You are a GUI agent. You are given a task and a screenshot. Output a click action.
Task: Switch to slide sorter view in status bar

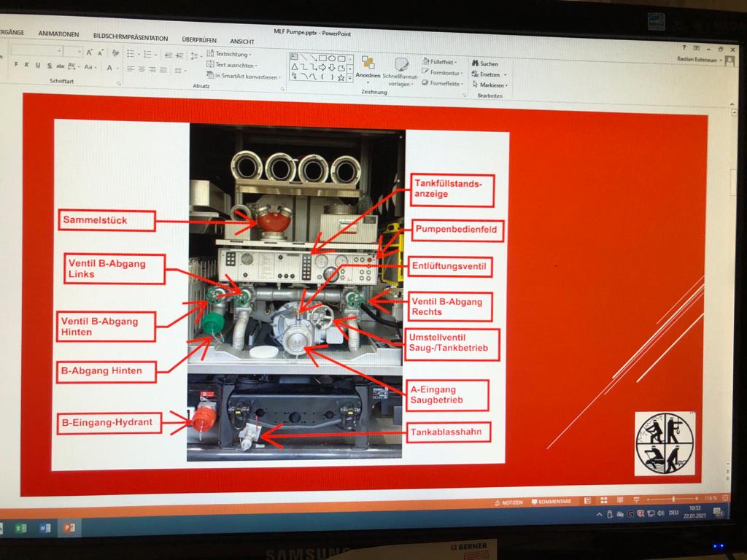coord(603,500)
